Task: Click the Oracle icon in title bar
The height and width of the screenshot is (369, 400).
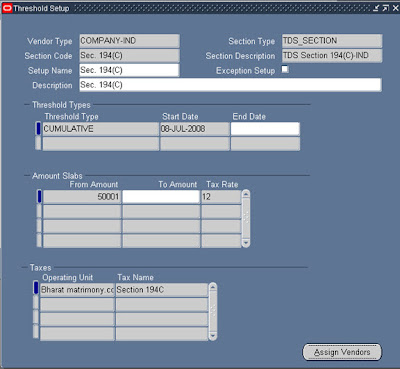Action: click(7, 8)
